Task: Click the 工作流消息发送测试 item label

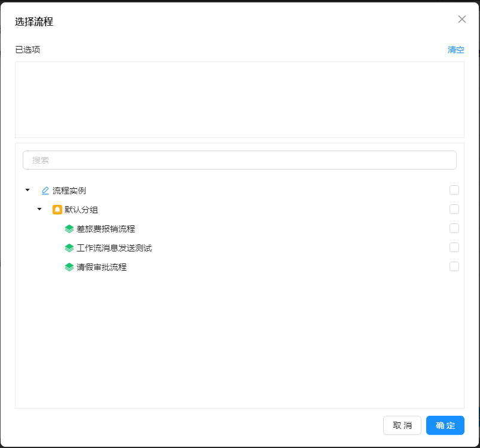Action: pyautogui.click(x=114, y=248)
